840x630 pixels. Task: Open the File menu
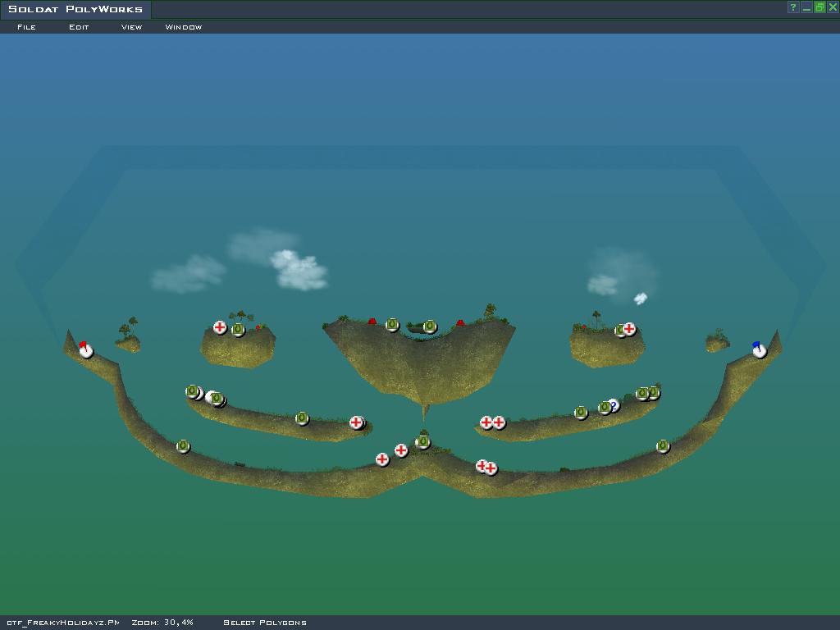pyautogui.click(x=26, y=27)
